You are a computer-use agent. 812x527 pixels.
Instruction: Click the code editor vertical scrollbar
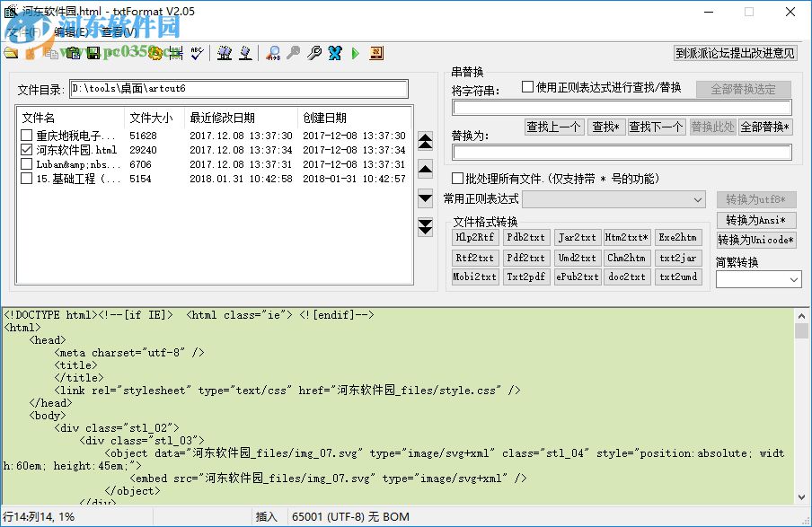tap(801, 404)
